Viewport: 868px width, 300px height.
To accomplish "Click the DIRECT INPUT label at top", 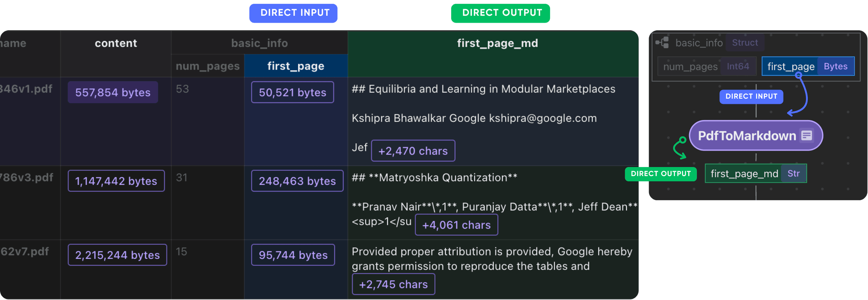I will [x=293, y=13].
